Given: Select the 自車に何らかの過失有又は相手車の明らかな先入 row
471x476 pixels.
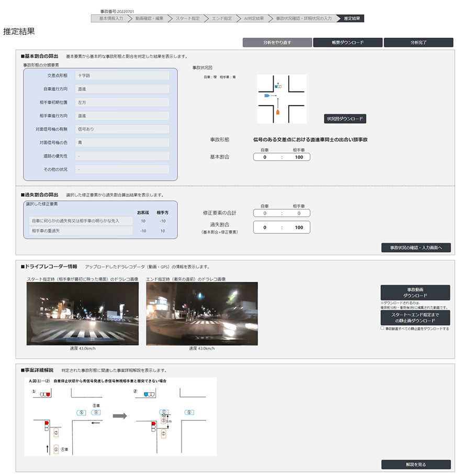Looking at the screenshot, I should click(x=81, y=220).
